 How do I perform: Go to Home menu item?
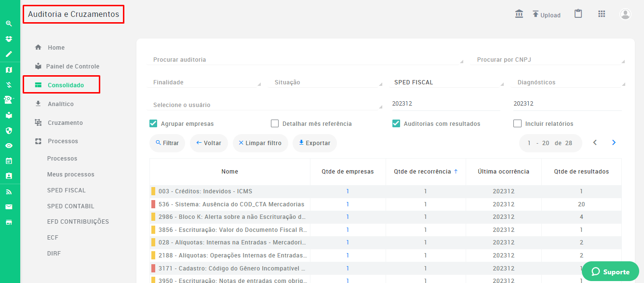click(x=50, y=48)
